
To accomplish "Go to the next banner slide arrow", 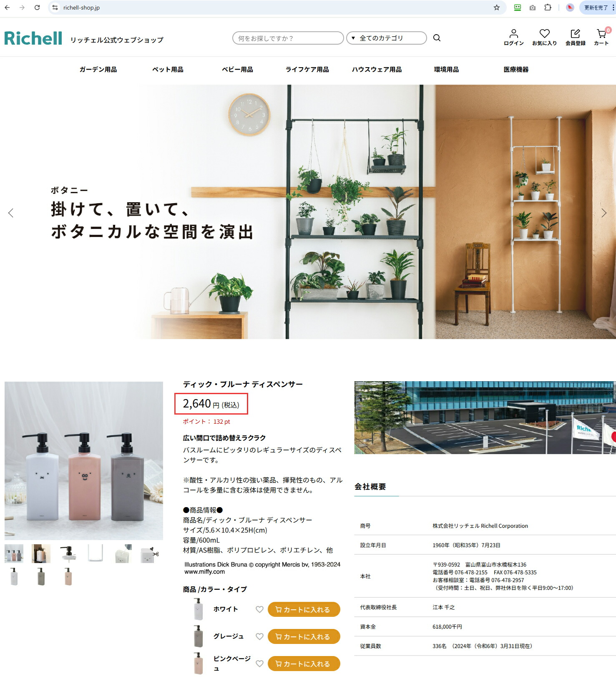I will pyautogui.click(x=603, y=213).
